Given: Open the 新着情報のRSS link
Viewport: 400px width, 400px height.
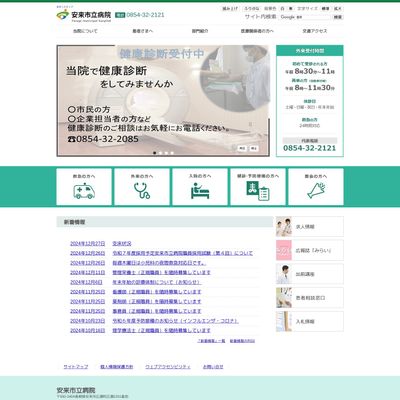Looking at the screenshot, I should (x=242, y=341).
